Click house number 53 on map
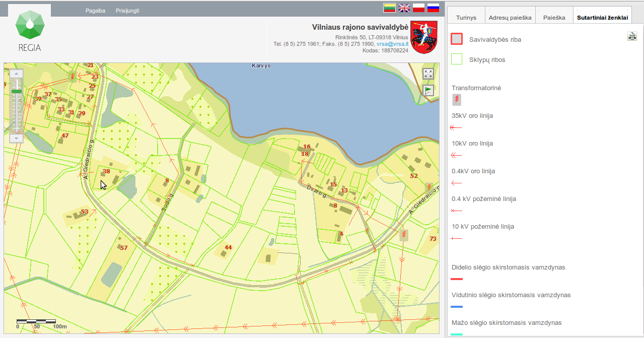Image resolution: width=644 pixels, height=338 pixels. pos(85,212)
